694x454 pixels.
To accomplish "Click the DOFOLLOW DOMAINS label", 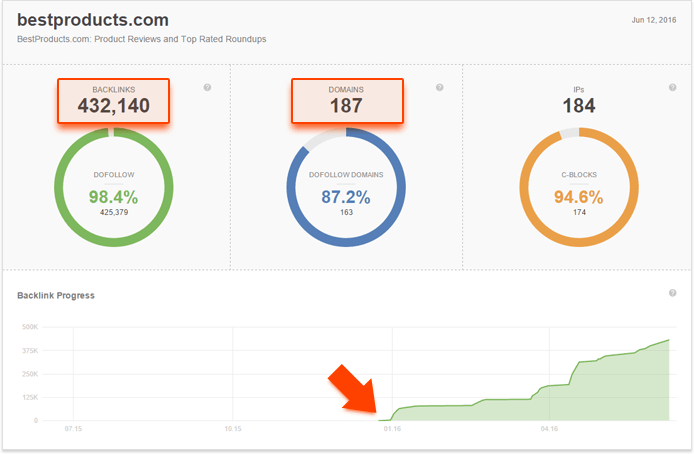I will [x=346, y=175].
